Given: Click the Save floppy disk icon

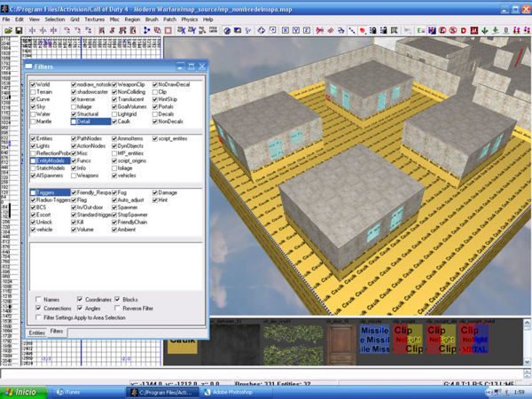Looking at the screenshot, I should click(x=19, y=30).
